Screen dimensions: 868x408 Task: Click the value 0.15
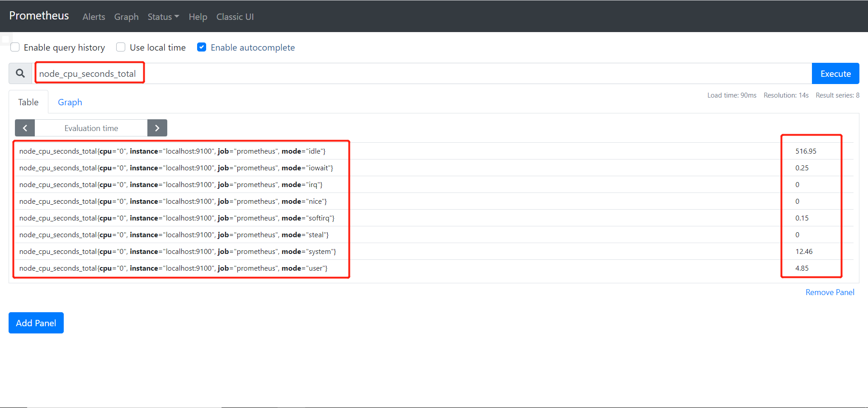tap(802, 218)
